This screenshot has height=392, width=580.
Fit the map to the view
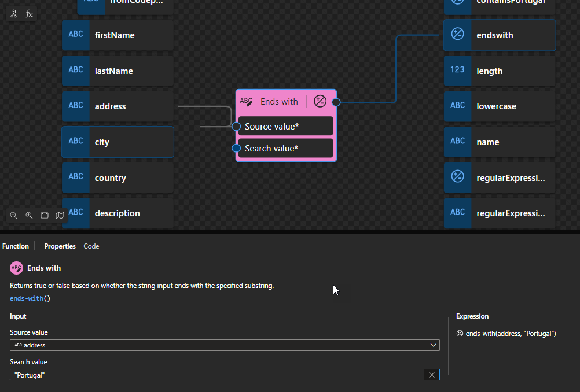45,215
